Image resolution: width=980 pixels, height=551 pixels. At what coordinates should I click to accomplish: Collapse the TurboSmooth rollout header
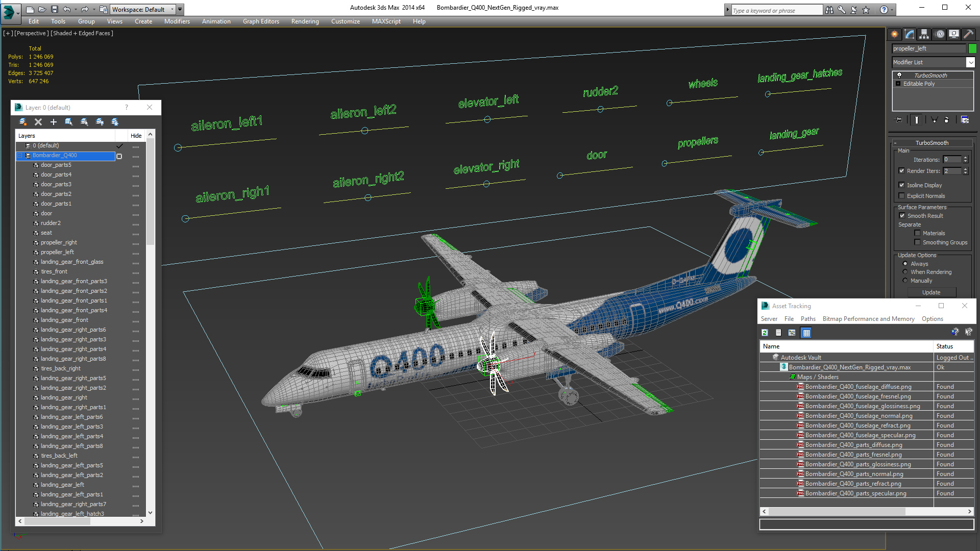(932, 143)
